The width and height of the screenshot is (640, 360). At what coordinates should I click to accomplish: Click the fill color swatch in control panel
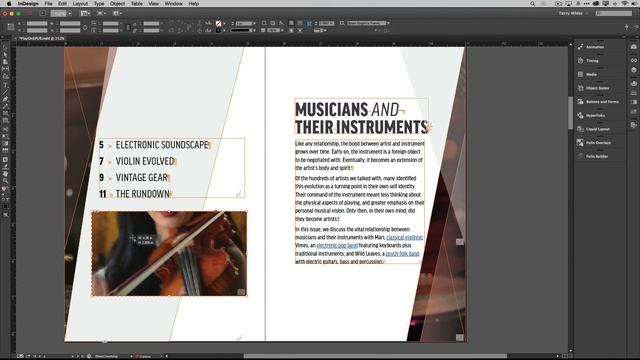tap(218, 24)
